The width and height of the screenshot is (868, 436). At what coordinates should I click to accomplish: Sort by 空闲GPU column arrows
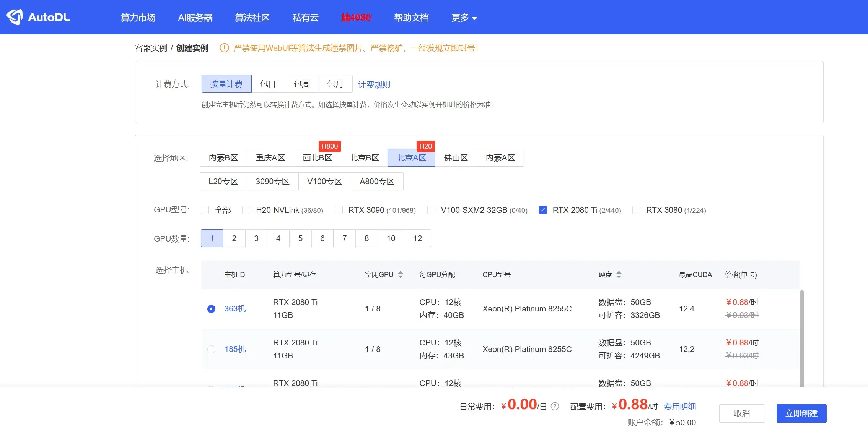tap(401, 274)
